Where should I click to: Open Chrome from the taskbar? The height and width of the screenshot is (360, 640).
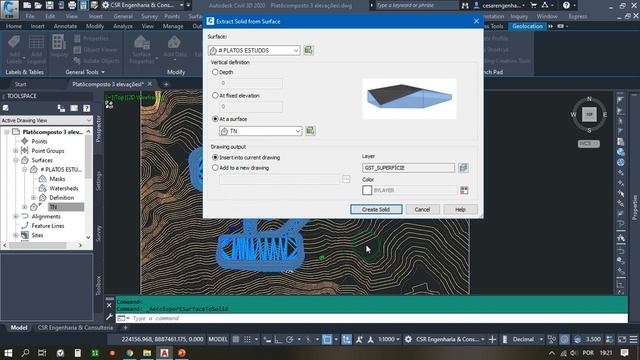(129, 353)
